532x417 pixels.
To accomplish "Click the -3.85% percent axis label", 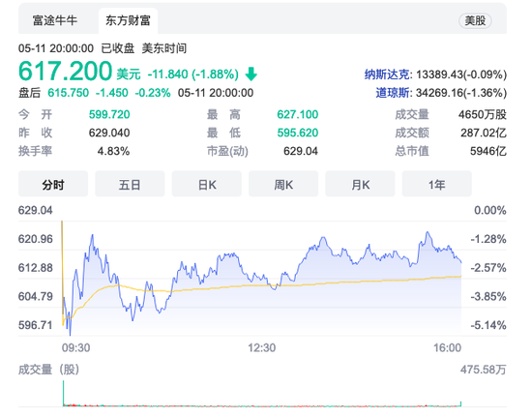I will (488, 297).
